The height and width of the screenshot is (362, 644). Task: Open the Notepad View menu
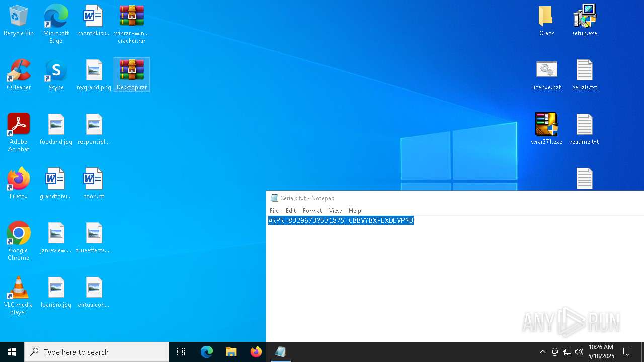tap(335, 211)
